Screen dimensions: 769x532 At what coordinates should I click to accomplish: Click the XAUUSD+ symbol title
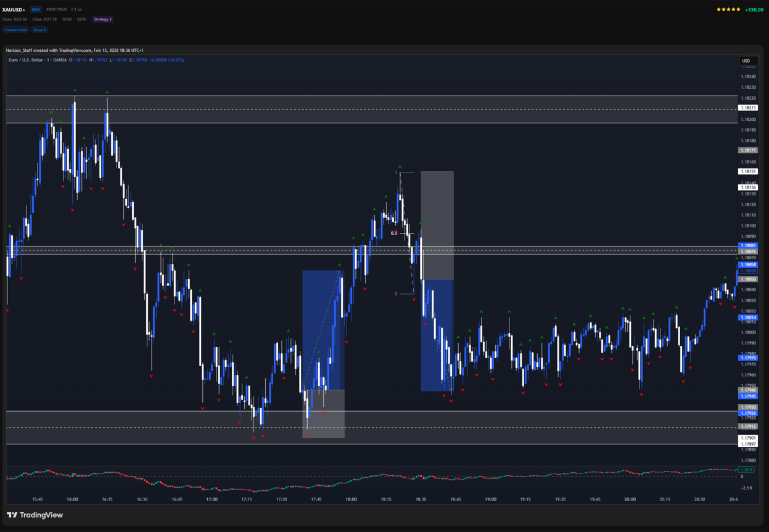pyautogui.click(x=14, y=9)
